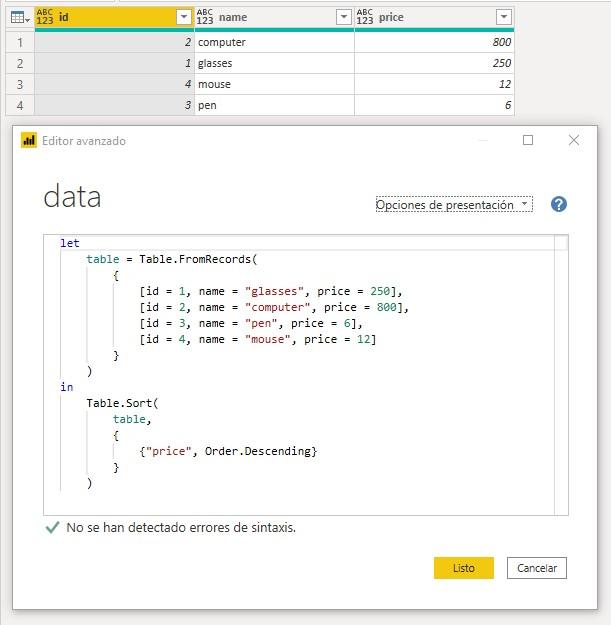Click the Listo button
The width and height of the screenshot is (611, 625).
pyautogui.click(x=464, y=568)
